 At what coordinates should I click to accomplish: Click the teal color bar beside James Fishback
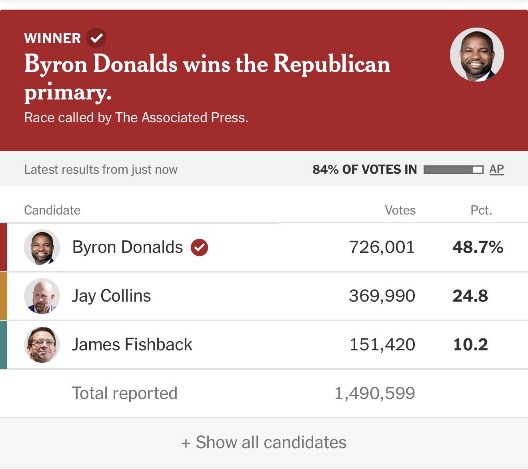click(3, 345)
